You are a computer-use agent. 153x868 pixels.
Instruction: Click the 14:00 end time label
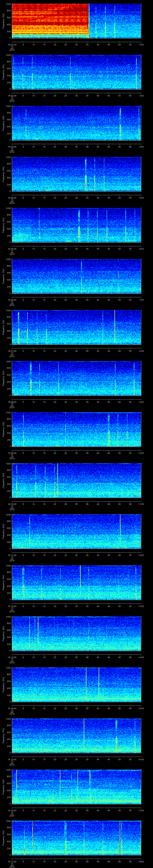[x=141, y=657]
